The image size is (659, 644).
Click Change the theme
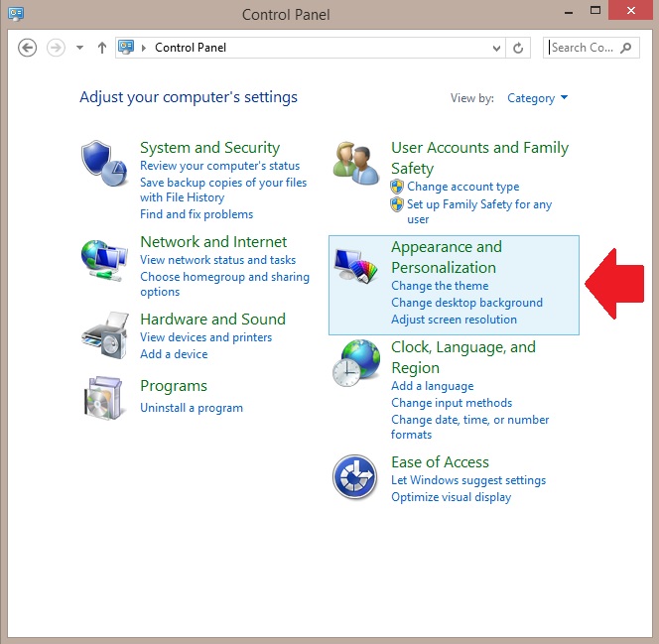440,286
